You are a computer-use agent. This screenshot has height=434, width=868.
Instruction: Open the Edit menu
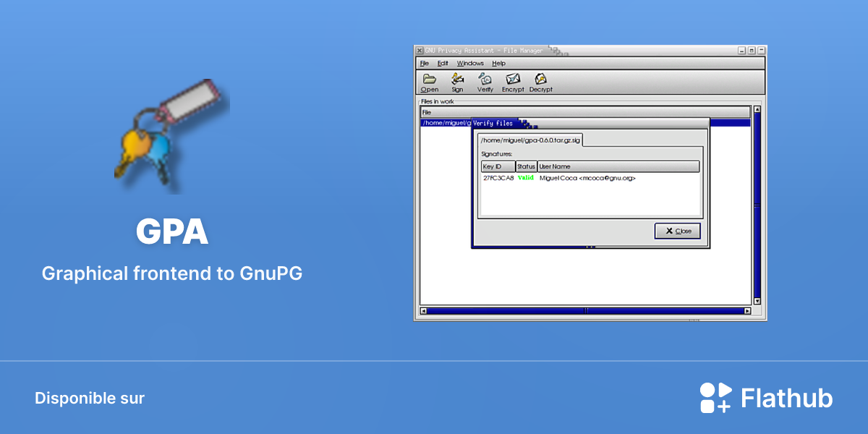(443, 64)
